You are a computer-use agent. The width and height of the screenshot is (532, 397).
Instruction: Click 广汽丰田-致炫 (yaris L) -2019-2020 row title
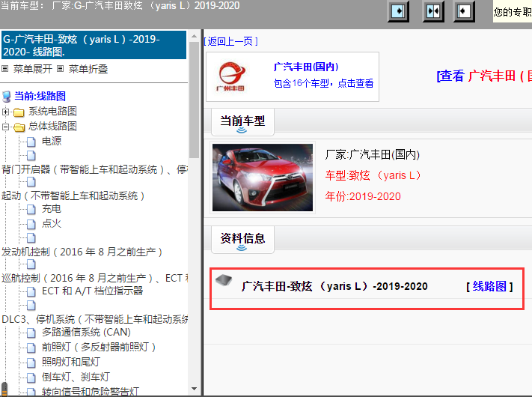pyautogui.click(x=334, y=286)
